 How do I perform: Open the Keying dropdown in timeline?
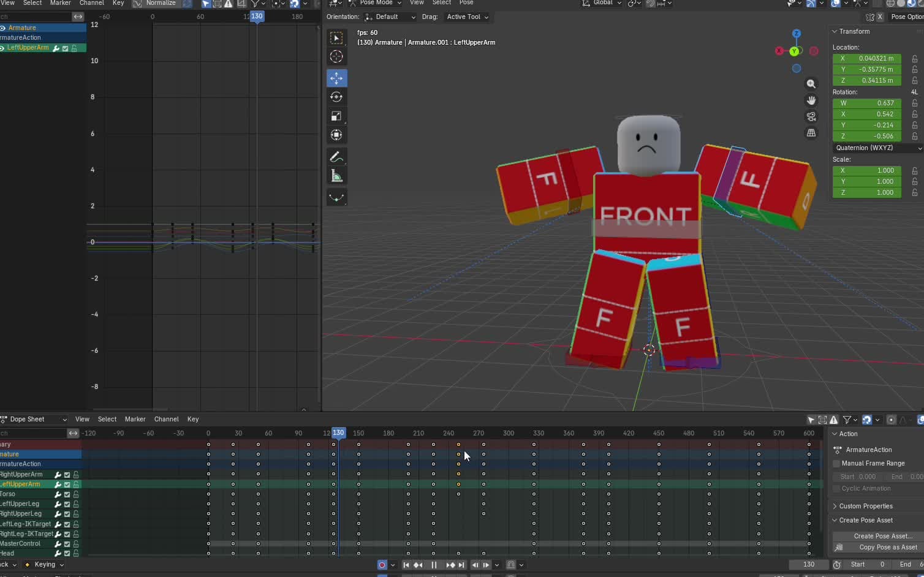tap(44, 565)
